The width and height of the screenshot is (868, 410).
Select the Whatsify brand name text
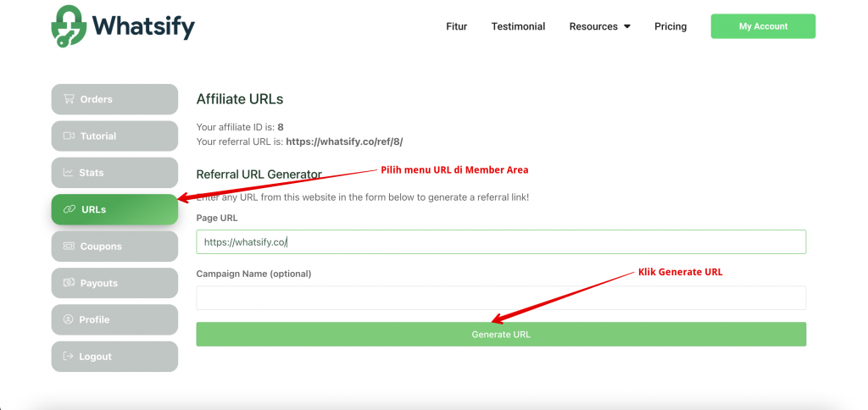click(x=144, y=27)
